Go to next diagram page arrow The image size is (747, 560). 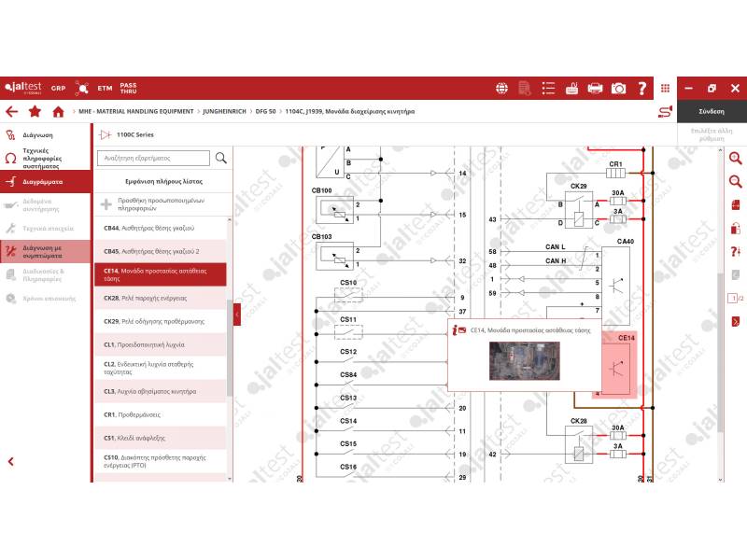pyautogui.click(x=735, y=322)
